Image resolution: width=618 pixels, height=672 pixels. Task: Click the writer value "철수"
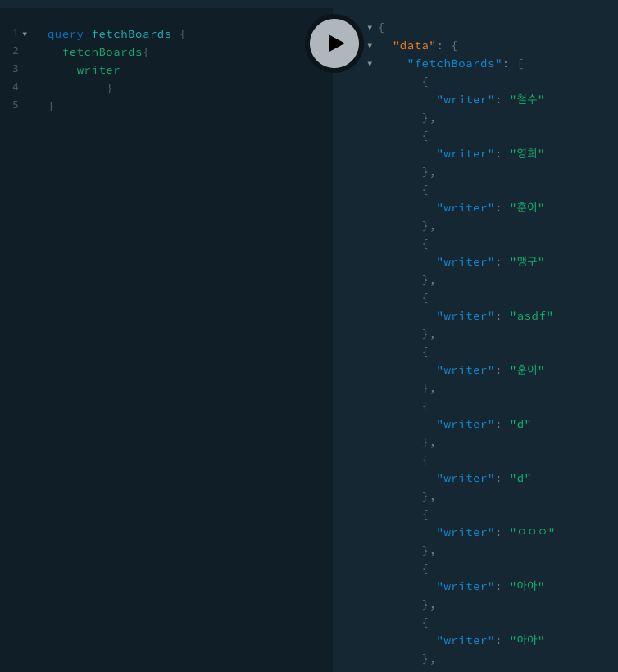click(x=527, y=100)
